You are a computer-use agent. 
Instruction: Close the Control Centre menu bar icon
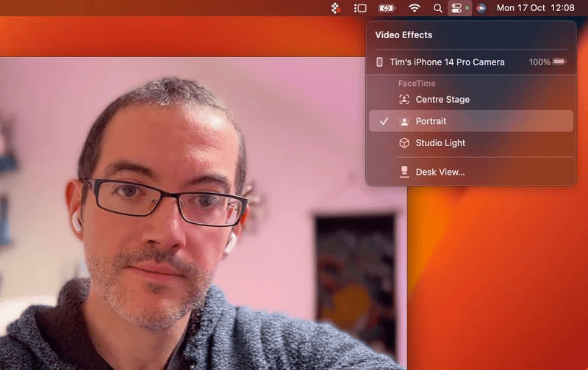[x=456, y=8]
